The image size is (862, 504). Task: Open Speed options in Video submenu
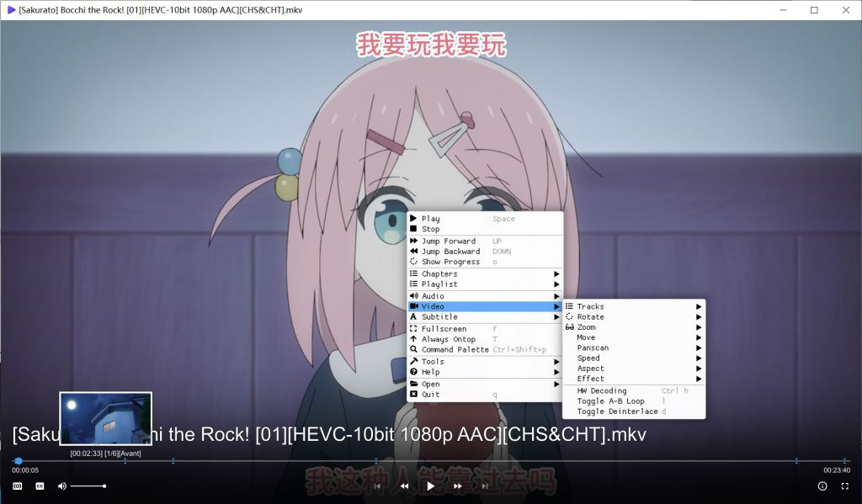pyautogui.click(x=634, y=358)
